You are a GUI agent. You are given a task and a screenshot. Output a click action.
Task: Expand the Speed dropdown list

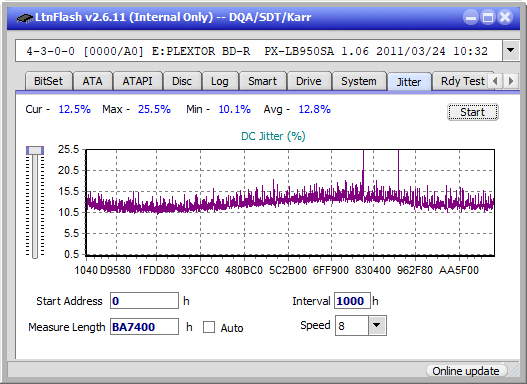pos(377,325)
